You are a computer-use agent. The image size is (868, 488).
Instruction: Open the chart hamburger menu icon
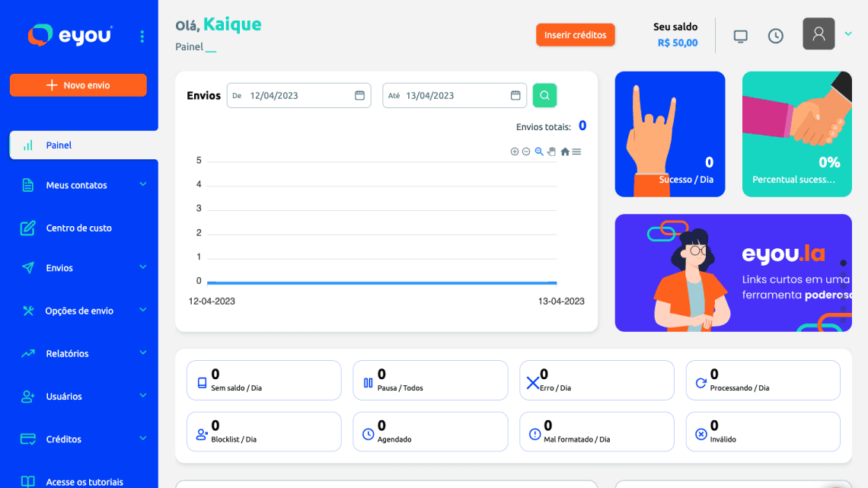point(576,152)
